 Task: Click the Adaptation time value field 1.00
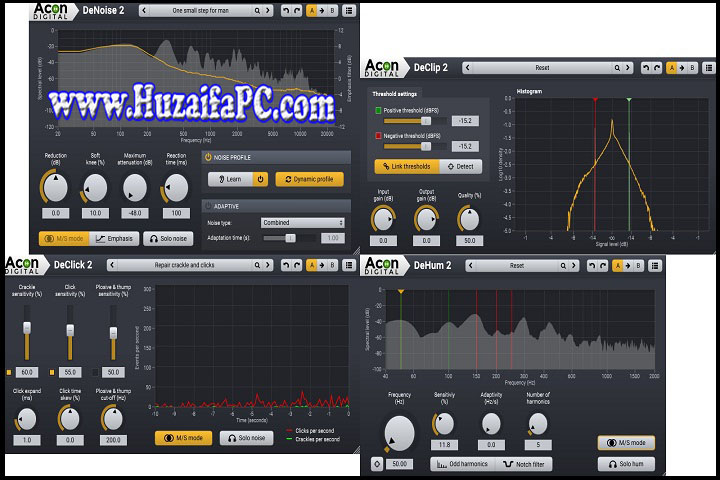pos(333,238)
